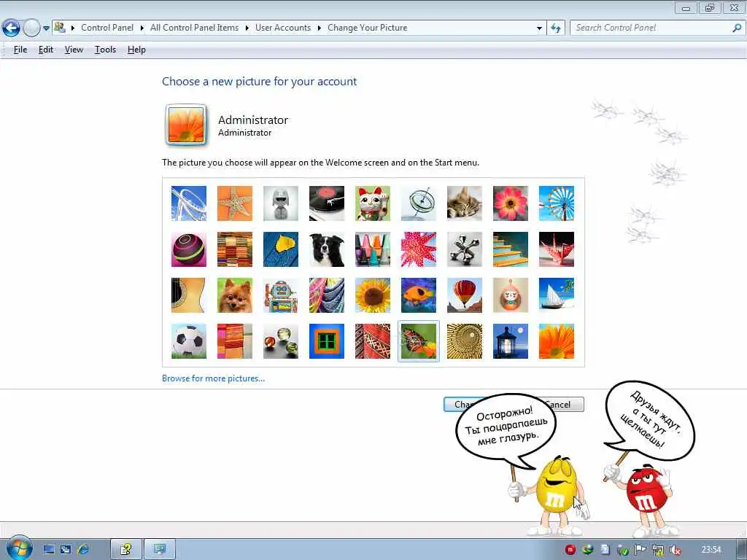Select the red paper star picture

coord(419,249)
